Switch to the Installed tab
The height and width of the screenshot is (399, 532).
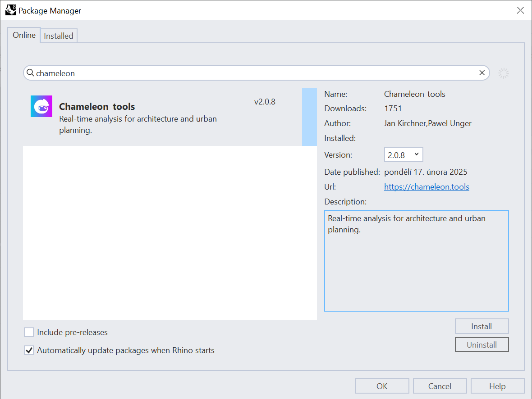(x=59, y=36)
